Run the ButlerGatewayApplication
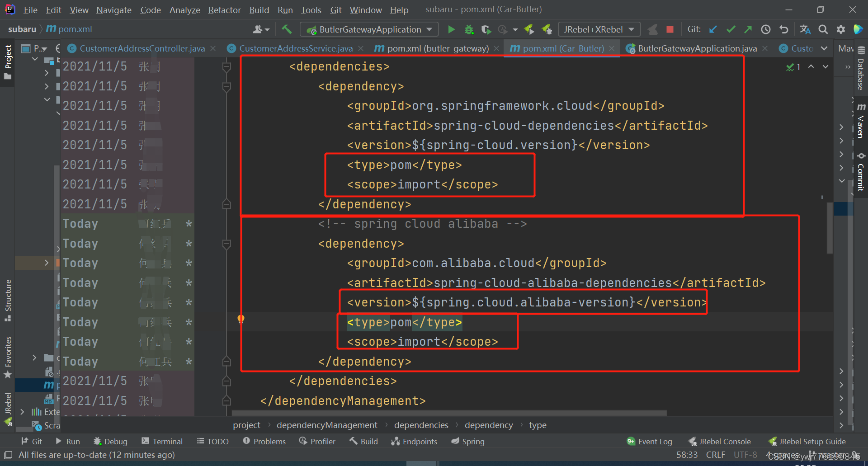Screen dimensions: 868x466 (x=451, y=29)
